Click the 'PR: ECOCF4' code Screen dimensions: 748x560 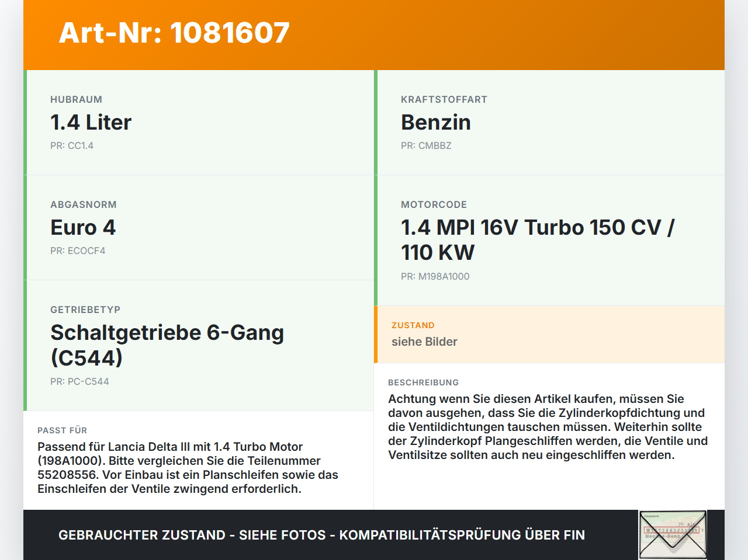(x=78, y=251)
